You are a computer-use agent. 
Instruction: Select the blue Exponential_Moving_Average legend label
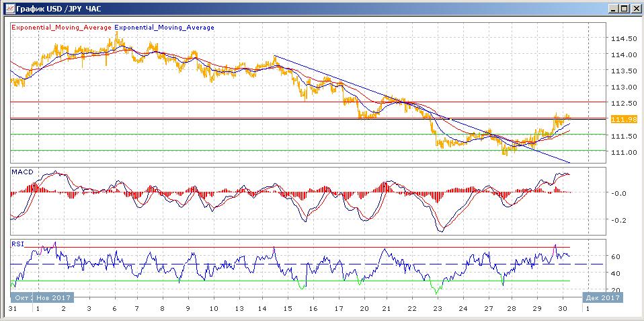[165, 28]
